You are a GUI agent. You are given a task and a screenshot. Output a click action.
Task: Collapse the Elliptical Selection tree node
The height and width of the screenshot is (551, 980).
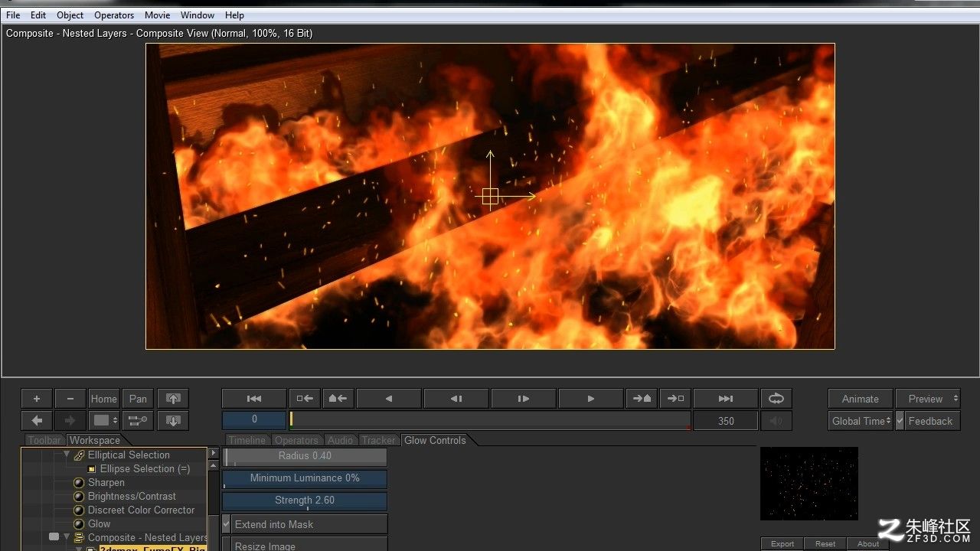(x=67, y=455)
